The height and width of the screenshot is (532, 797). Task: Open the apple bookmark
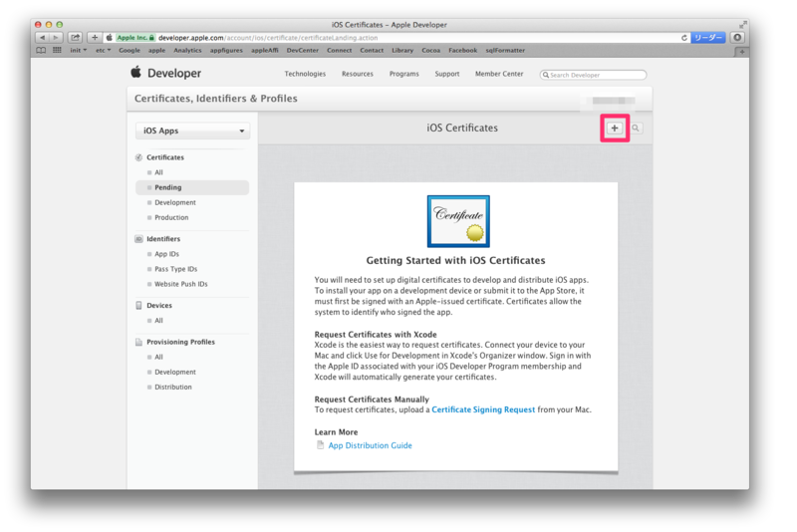(x=156, y=50)
